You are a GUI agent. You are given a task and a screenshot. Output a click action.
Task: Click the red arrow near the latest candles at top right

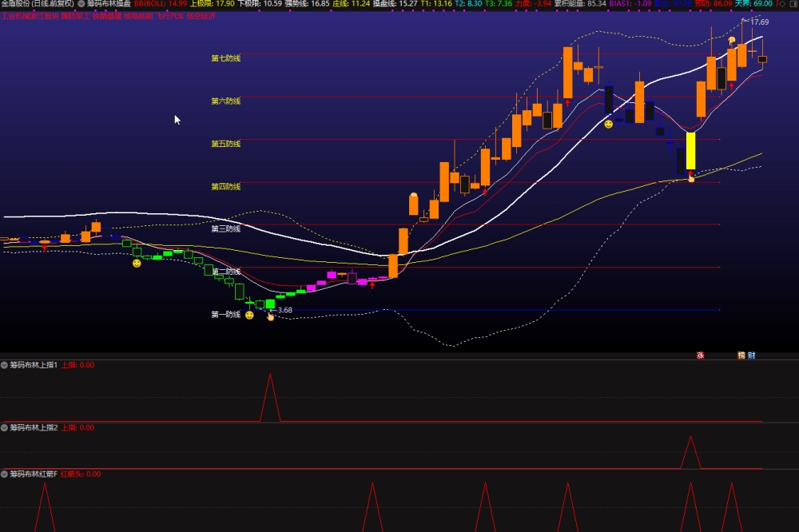[732, 85]
